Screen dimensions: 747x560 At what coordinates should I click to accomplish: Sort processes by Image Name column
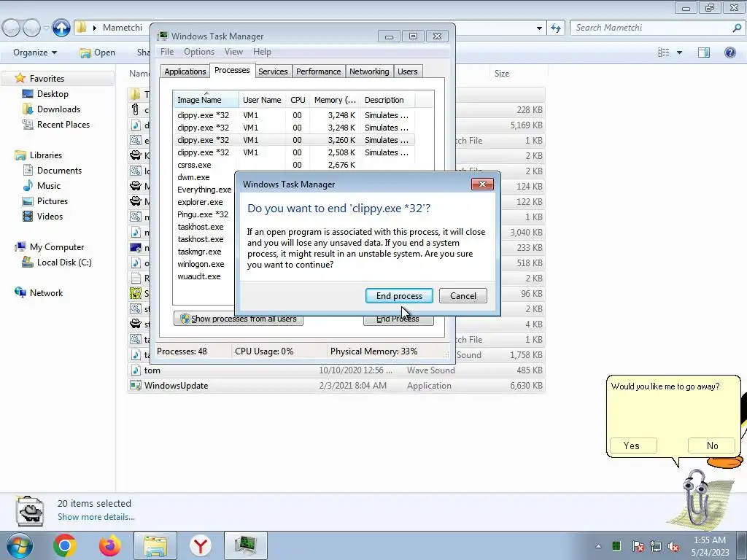click(x=206, y=100)
